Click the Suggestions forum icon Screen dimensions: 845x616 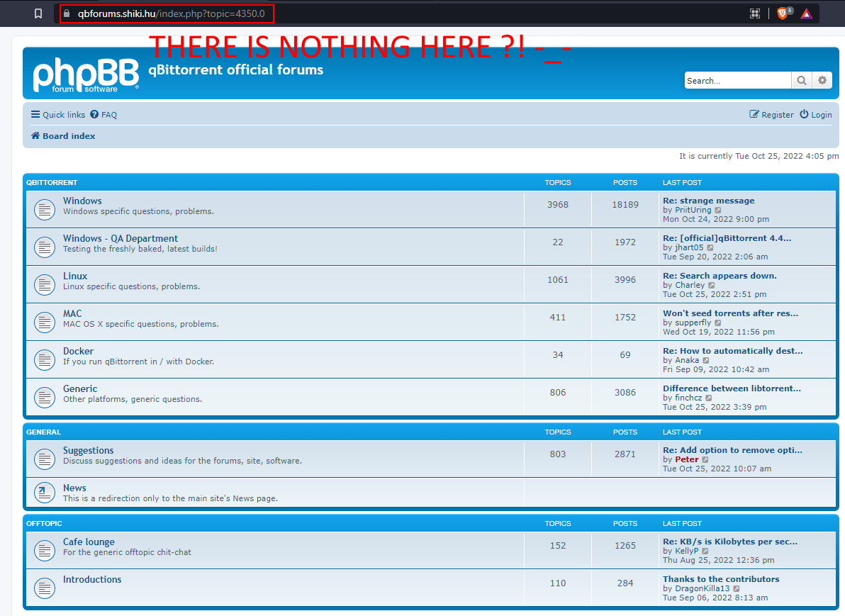point(45,459)
